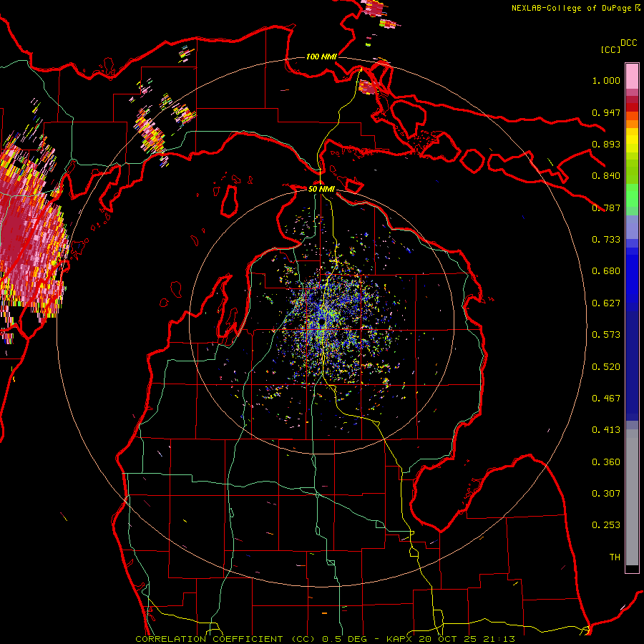Select the 0.947 legend value
644x644 pixels.
click(606, 112)
